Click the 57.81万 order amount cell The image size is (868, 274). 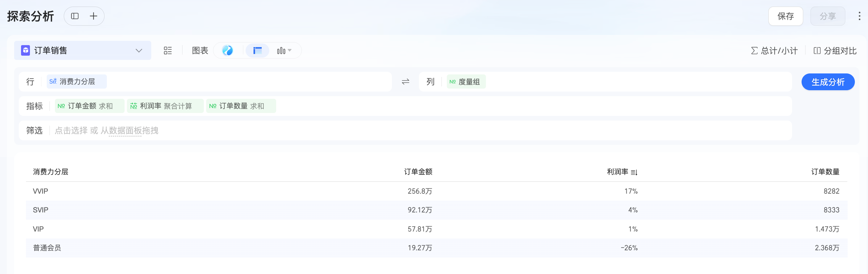pyautogui.click(x=420, y=229)
